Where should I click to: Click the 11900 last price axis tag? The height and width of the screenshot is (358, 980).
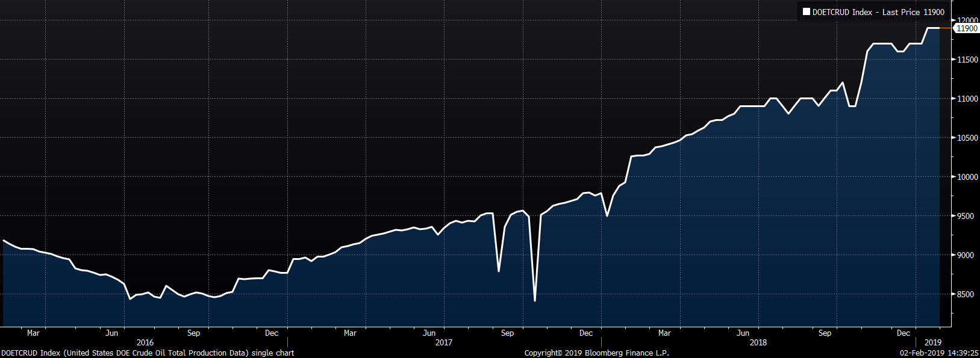(967, 28)
